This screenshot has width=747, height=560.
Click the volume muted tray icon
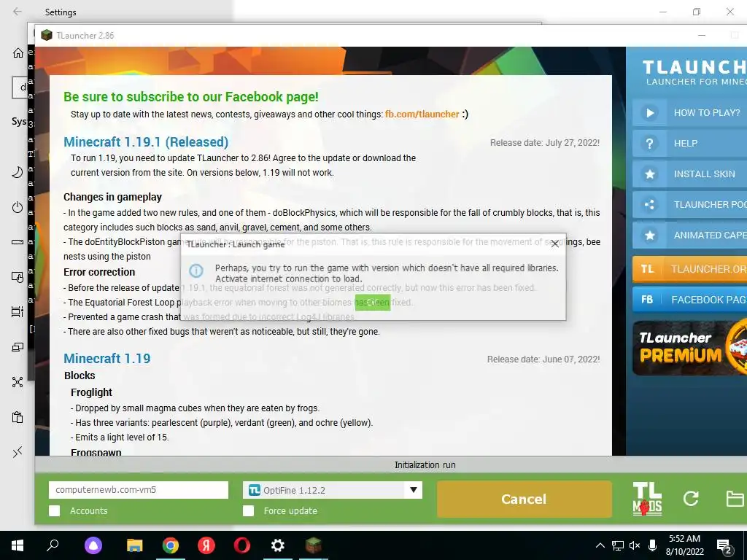(634, 545)
